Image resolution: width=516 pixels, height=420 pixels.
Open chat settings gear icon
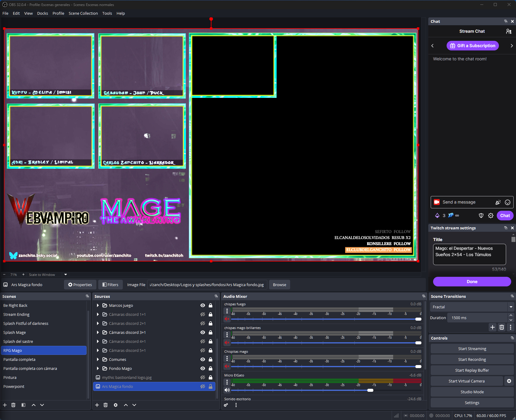click(491, 216)
